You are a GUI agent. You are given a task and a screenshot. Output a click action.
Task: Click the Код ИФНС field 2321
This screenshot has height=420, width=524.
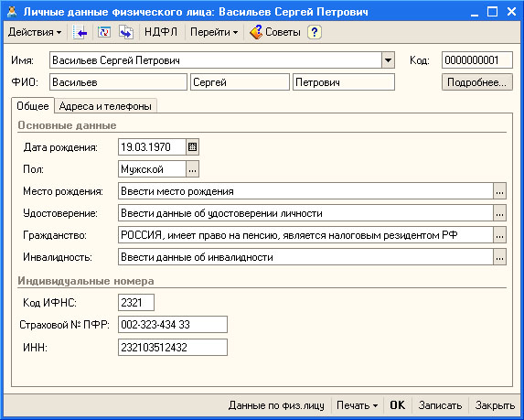tap(136, 303)
